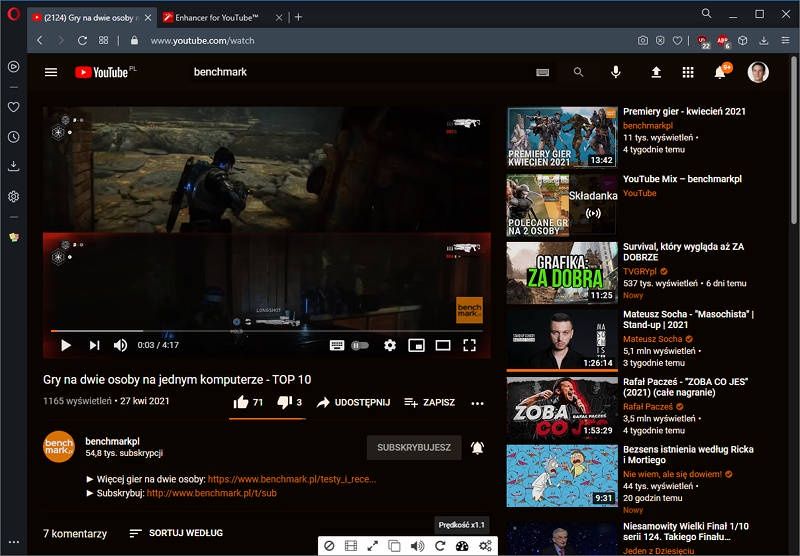Click Enhancer playback speed gauge
Viewport: 800px width, 556px height.
pyautogui.click(x=462, y=546)
